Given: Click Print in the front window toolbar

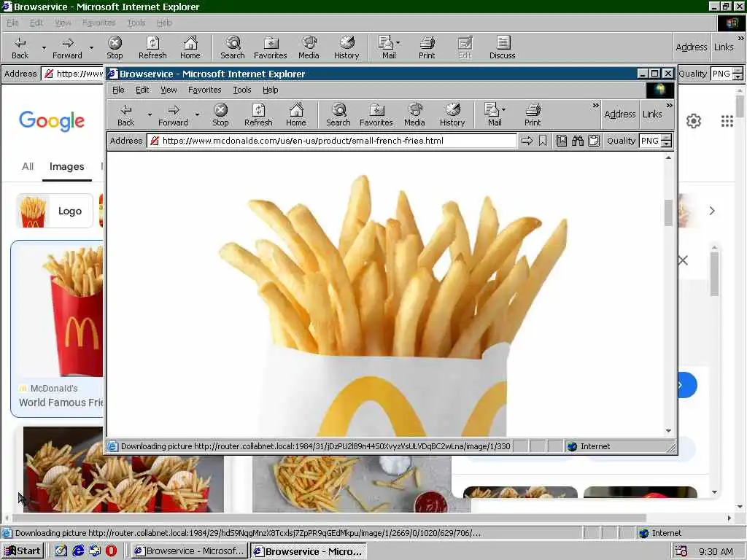Looking at the screenshot, I should [533, 115].
